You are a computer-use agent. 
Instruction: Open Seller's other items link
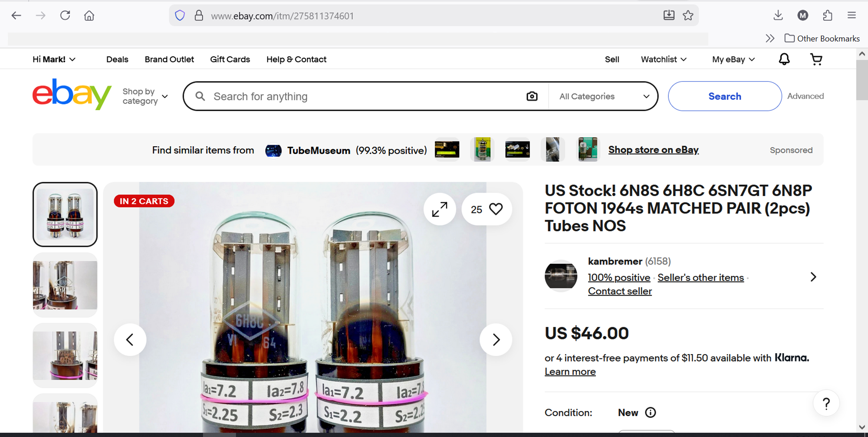pos(700,278)
